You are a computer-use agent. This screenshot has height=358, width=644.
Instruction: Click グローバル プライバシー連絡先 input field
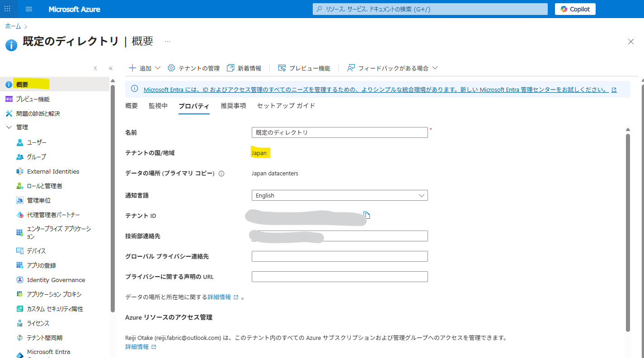coord(339,256)
